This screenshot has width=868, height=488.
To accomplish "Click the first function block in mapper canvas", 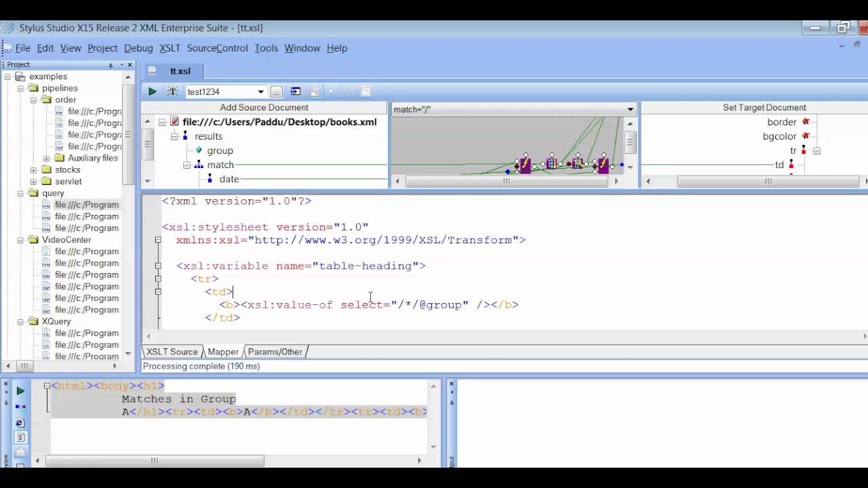I will tap(525, 165).
